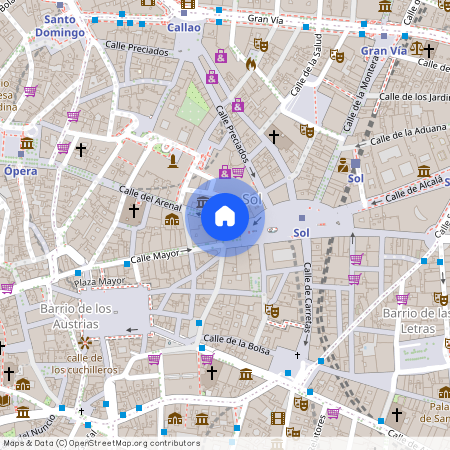Open the museum icon above Calle de Alcalá

coord(424,171)
